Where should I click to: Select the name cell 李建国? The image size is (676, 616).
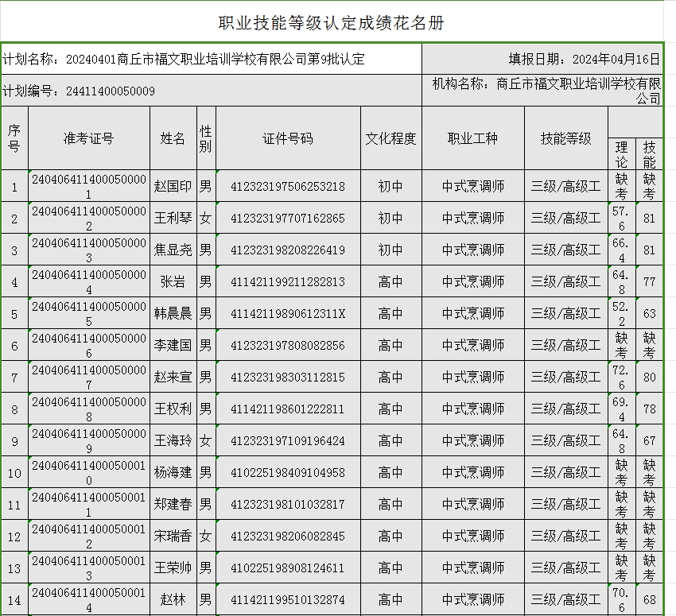(x=173, y=345)
